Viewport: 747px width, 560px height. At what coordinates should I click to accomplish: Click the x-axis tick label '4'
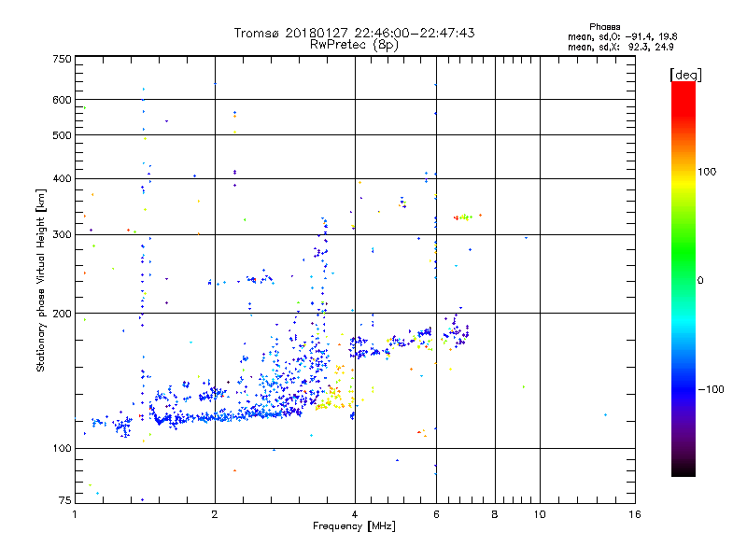[x=355, y=514]
